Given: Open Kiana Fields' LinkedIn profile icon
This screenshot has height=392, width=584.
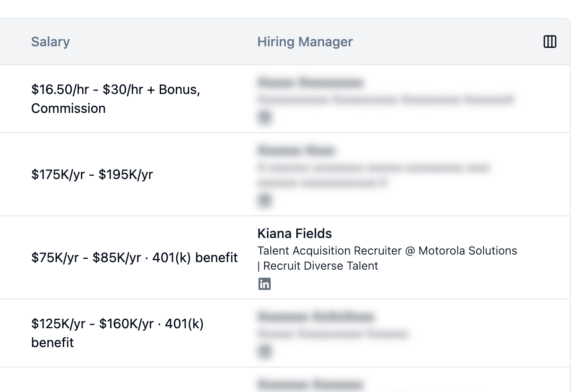Looking at the screenshot, I should coord(265,284).
